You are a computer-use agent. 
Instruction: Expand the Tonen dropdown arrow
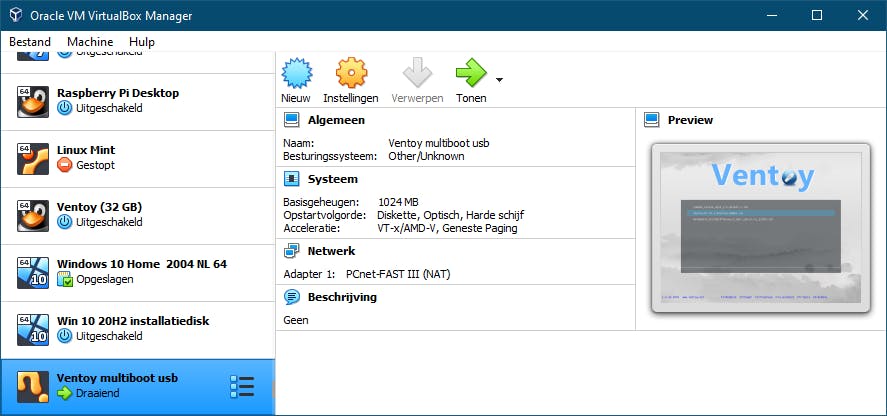tap(499, 80)
